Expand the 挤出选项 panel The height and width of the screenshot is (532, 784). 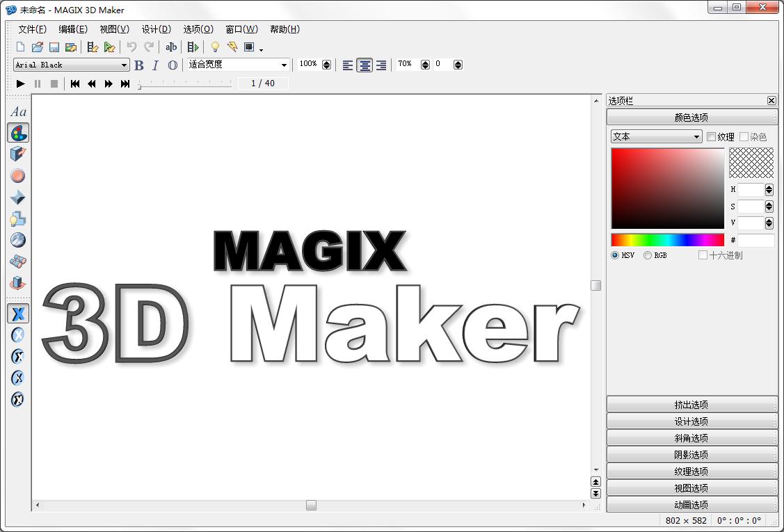coord(691,404)
